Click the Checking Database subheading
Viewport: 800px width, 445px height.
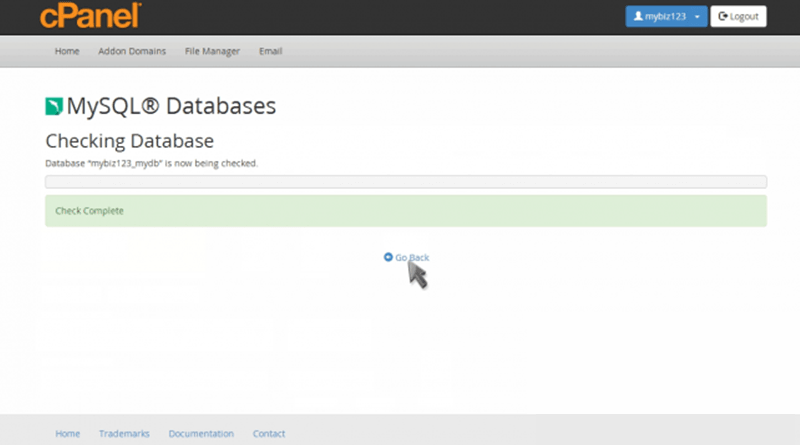[130, 141]
